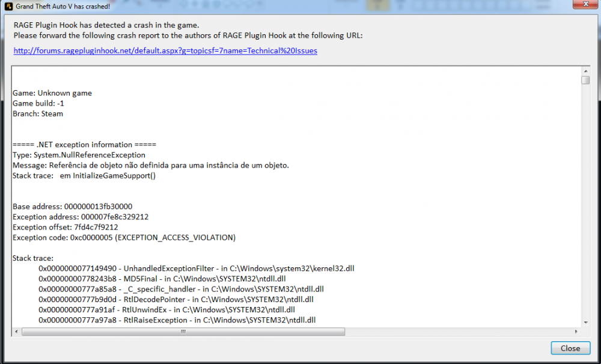Click the 'Please forward the following crash report' message
The image size is (601, 364).
click(x=188, y=35)
